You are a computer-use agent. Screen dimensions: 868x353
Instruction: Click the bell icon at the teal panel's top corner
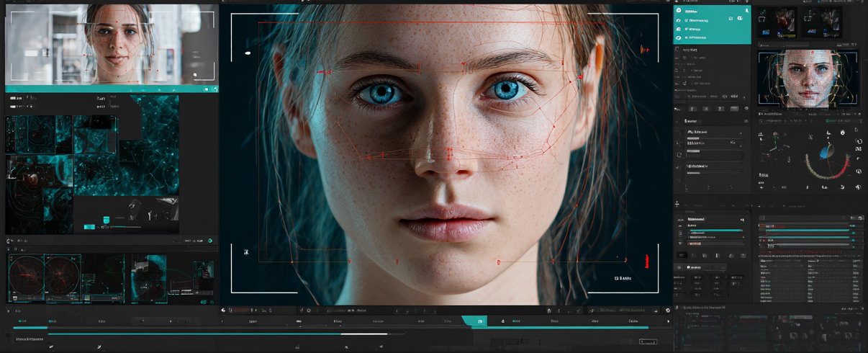(746, 11)
